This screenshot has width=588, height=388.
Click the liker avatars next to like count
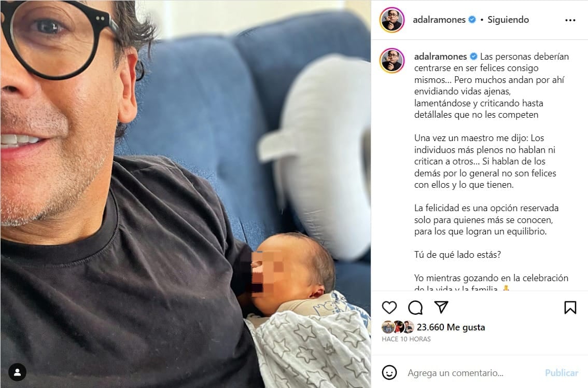point(398,327)
